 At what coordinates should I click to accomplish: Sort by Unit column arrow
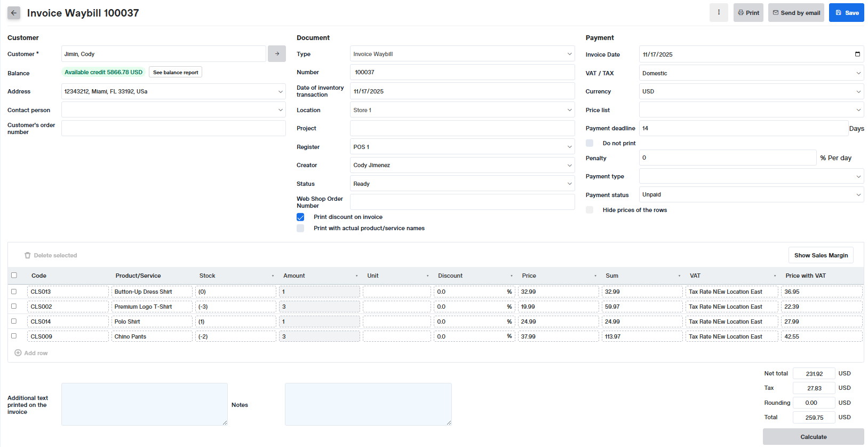click(427, 276)
